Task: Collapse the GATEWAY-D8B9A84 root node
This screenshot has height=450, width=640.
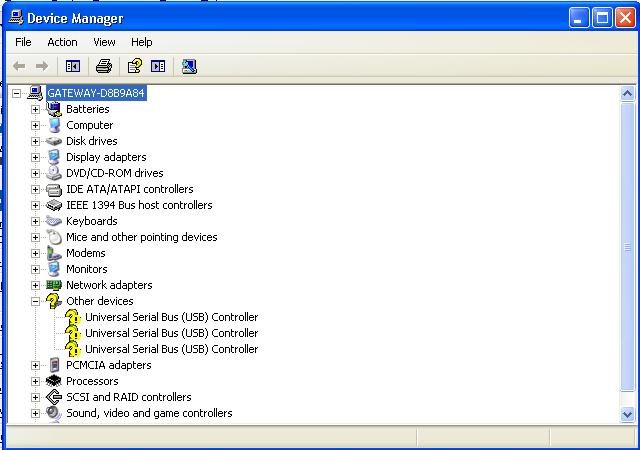Action: coord(16,94)
